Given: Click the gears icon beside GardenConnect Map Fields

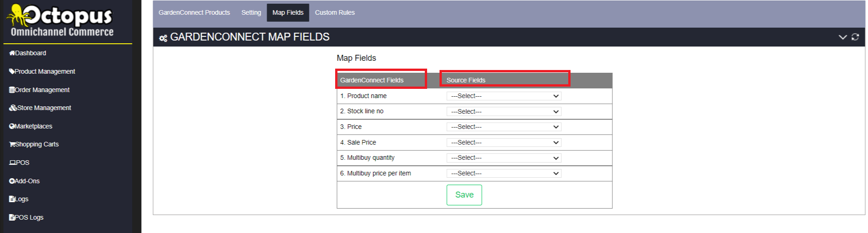Looking at the screenshot, I should point(163,38).
